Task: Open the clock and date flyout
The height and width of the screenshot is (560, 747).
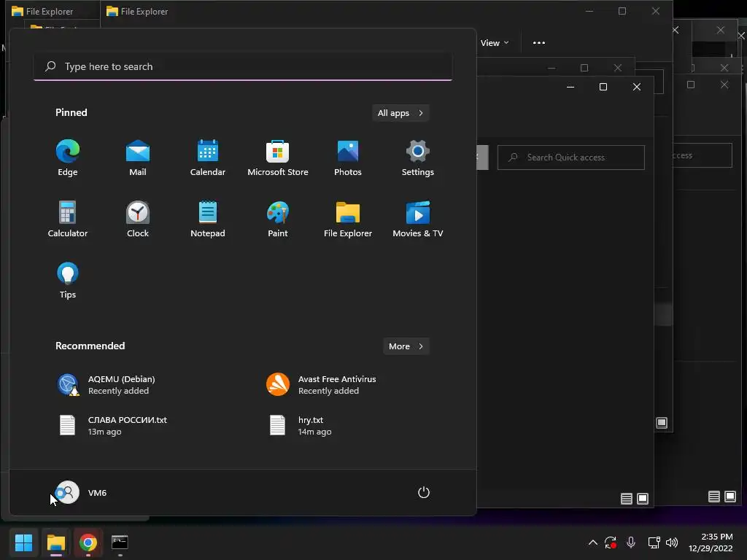Action: click(x=711, y=542)
